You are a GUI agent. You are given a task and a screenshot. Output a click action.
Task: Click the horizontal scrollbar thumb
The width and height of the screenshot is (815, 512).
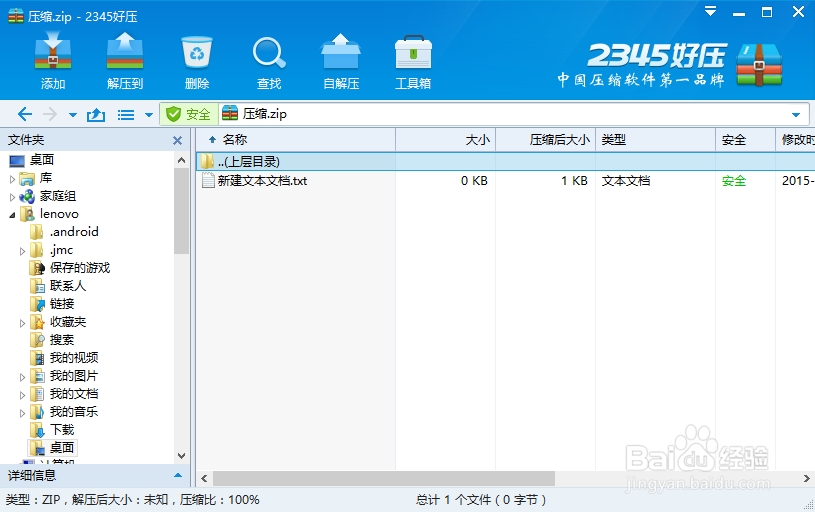point(384,479)
